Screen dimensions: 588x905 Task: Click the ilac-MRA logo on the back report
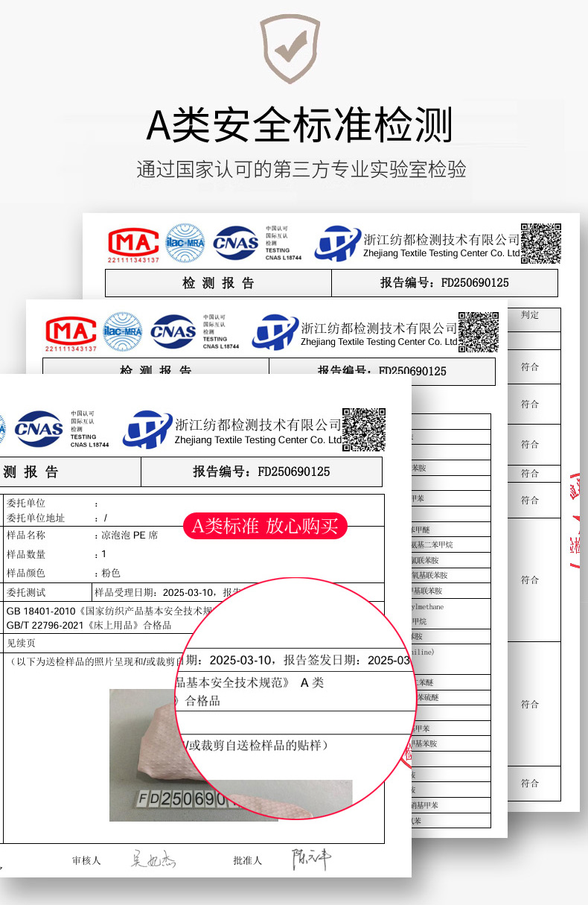coord(185,242)
